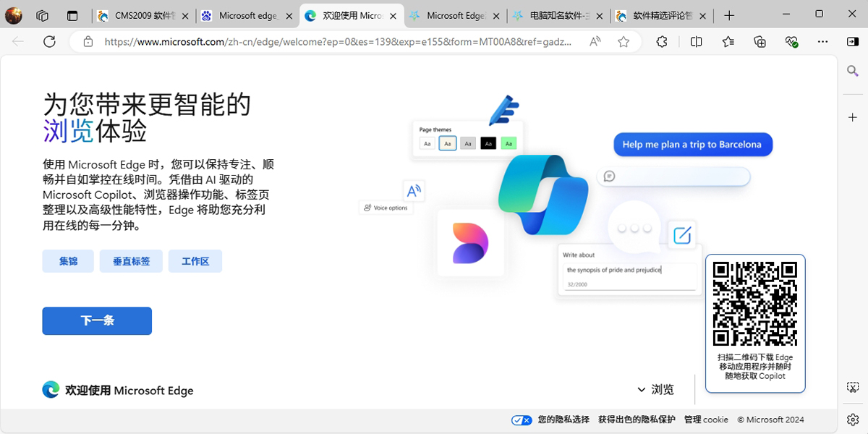
Task: Switch to 软件精选评论 tab
Action: [663, 15]
